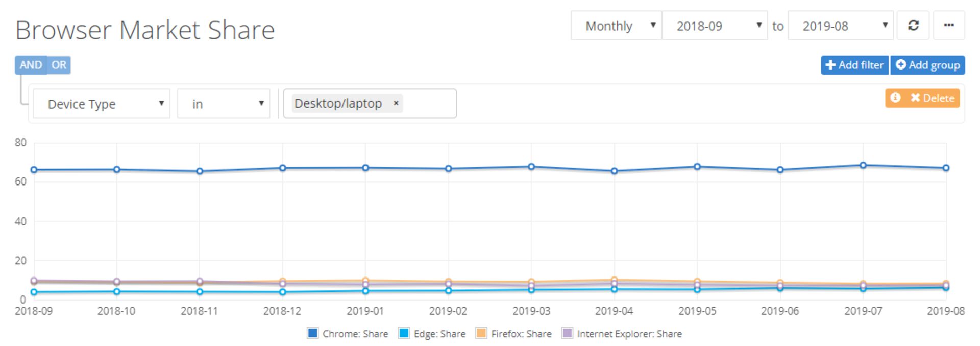Delete the Device Type filter row
Image resolution: width=980 pixels, height=346 pixels.
click(x=932, y=98)
